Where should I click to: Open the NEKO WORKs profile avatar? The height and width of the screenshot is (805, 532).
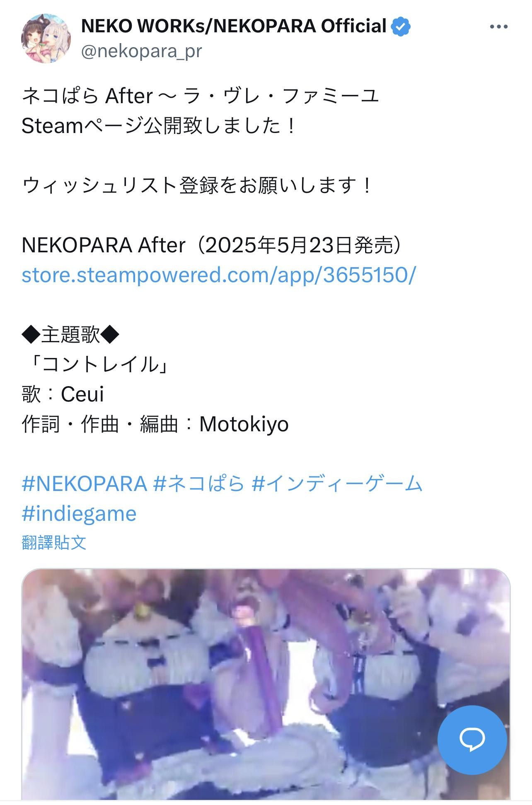46,39
